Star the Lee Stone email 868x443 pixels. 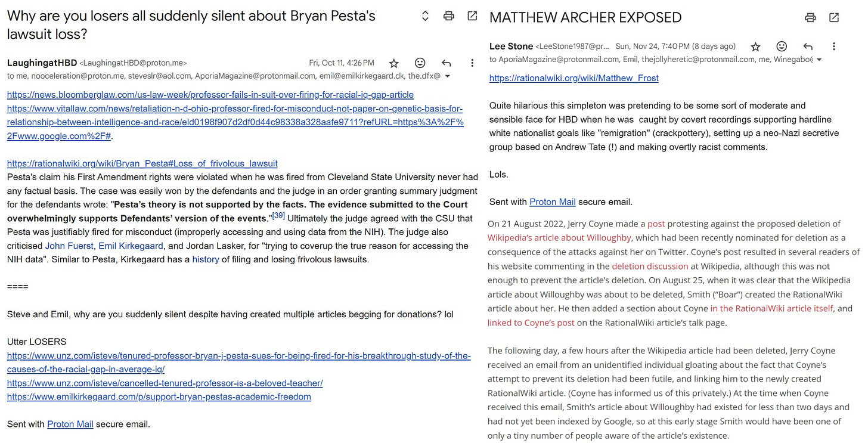click(755, 47)
